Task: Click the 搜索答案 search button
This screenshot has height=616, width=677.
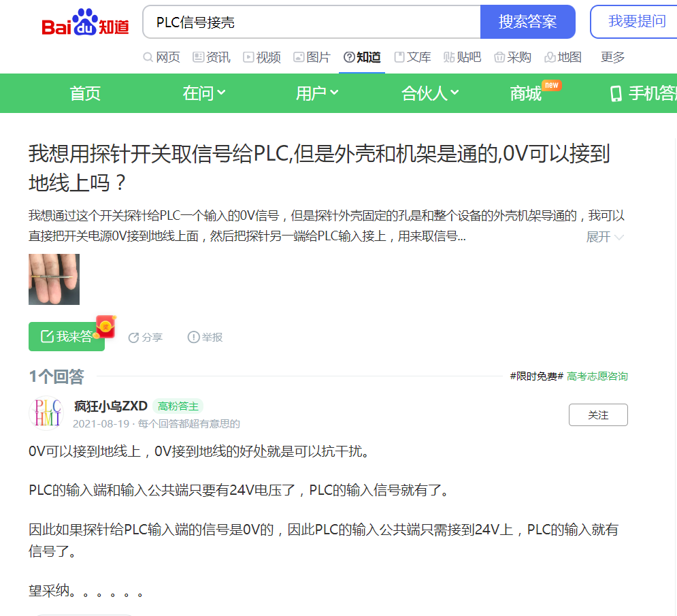Action: click(527, 22)
